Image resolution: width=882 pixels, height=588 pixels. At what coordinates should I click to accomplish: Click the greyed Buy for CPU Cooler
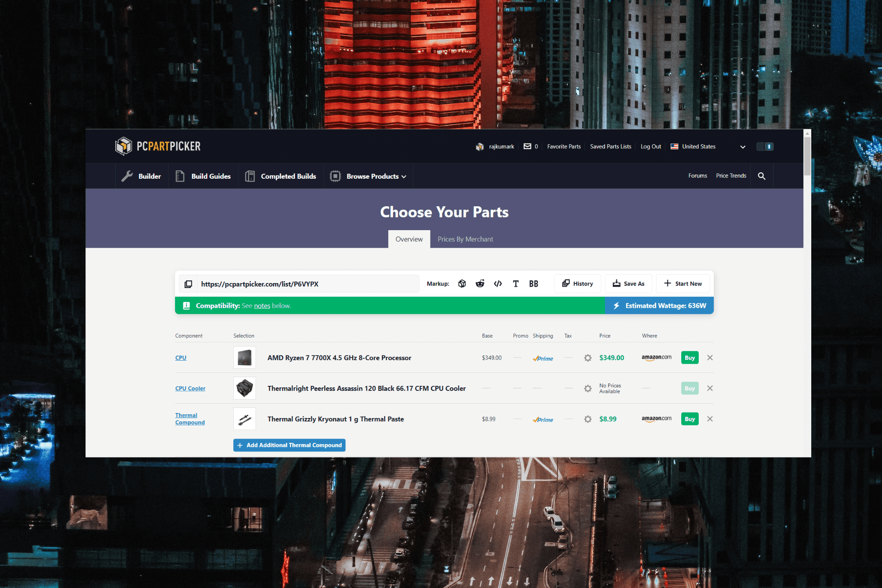coord(690,388)
